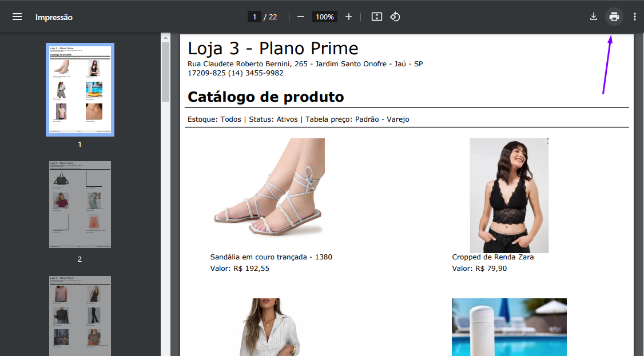Image resolution: width=644 pixels, height=356 pixels.
Task: Toggle fit to page icon
Action: pos(377,17)
